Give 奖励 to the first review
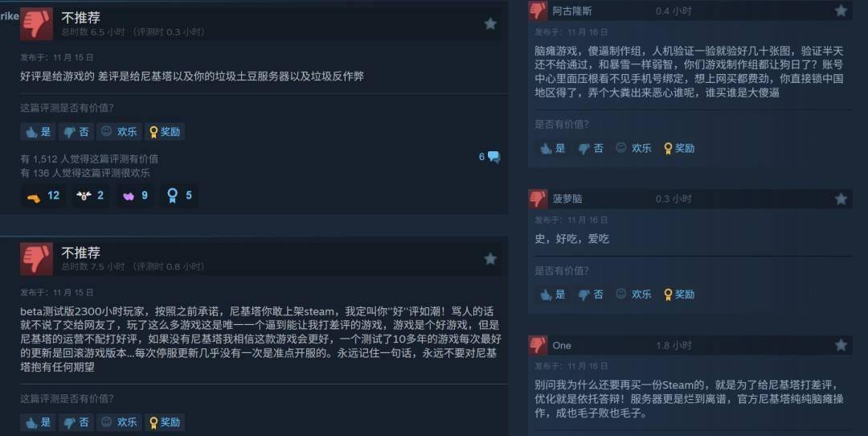The width and height of the screenshot is (868, 436). pos(165,132)
